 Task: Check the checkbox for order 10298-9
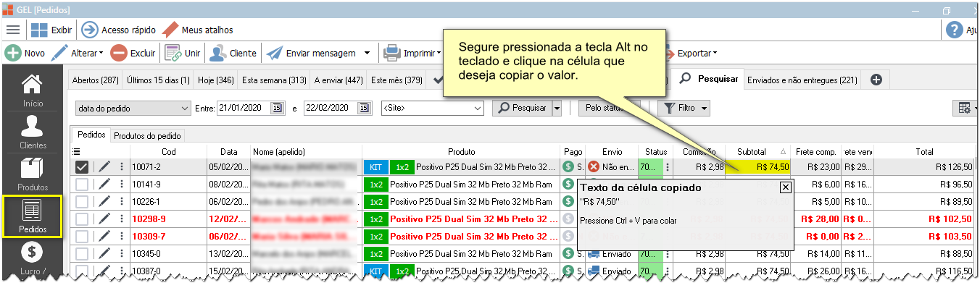click(82, 219)
